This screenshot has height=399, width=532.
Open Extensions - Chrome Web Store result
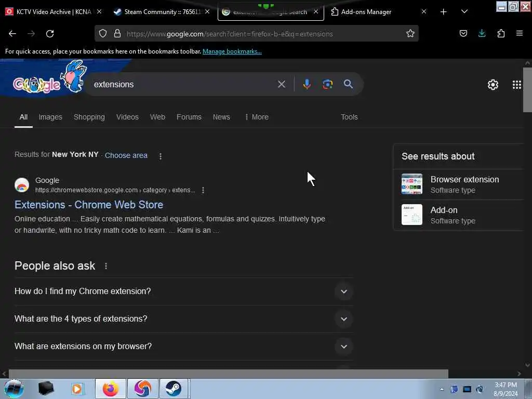[x=89, y=205]
